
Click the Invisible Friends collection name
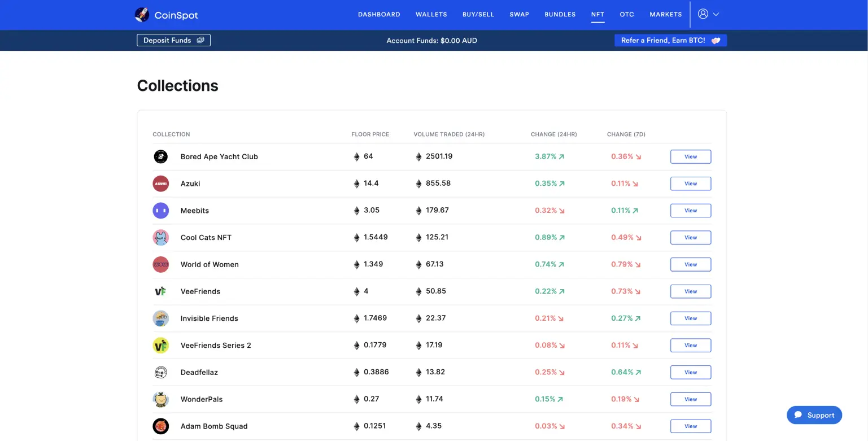209,318
